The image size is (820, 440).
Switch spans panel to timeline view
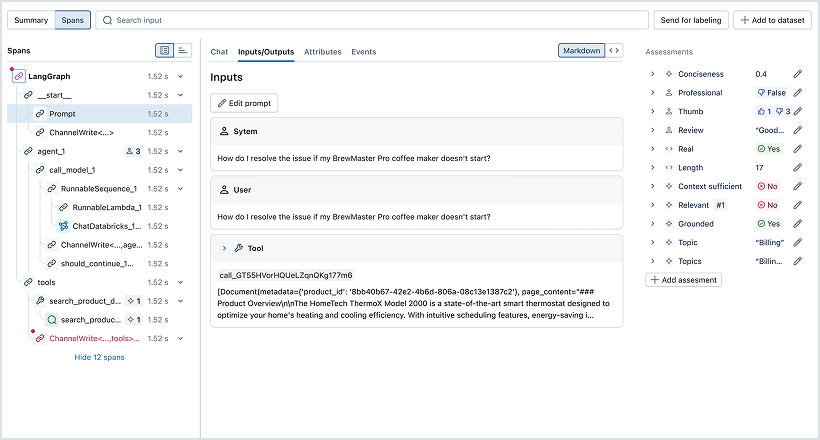coord(183,50)
